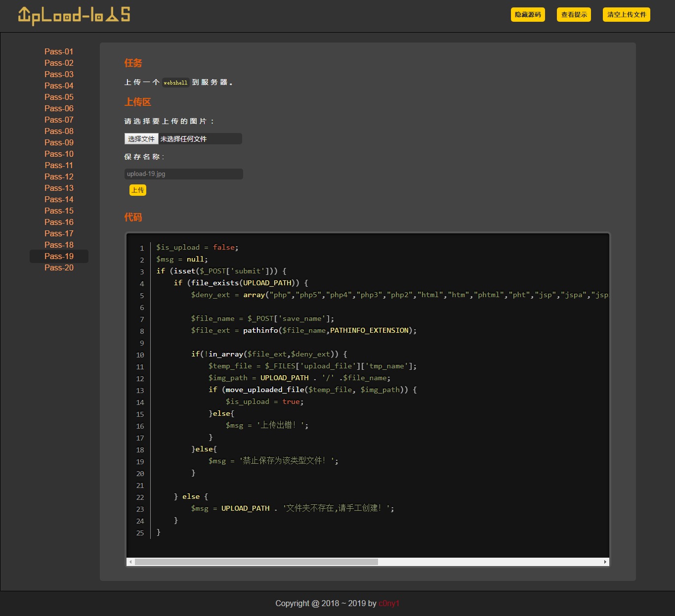Click the 隐藏源码 button to hide source code
This screenshot has width=675, height=616.
tap(527, 15)
